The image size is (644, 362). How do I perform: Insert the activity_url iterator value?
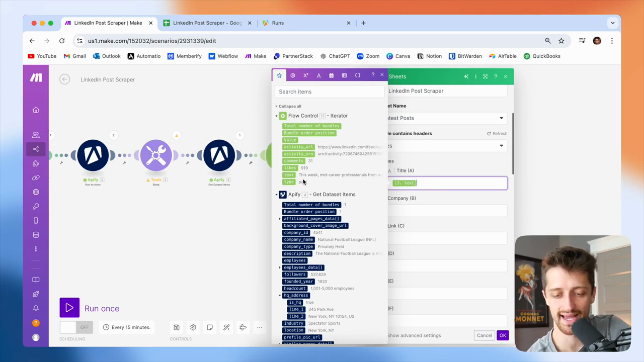[298, 147]
